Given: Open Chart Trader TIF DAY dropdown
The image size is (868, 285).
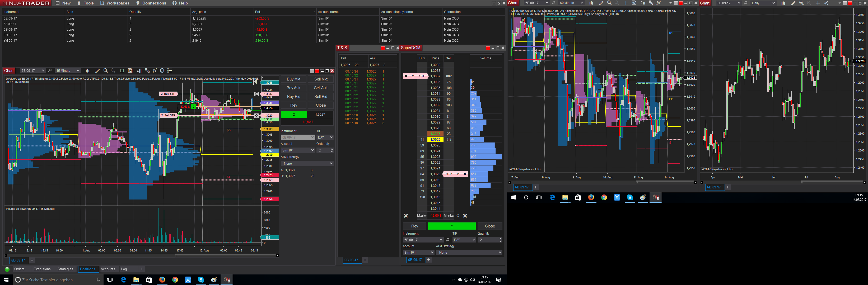Looking at the screenshot, I should click(x=325, y=137).
